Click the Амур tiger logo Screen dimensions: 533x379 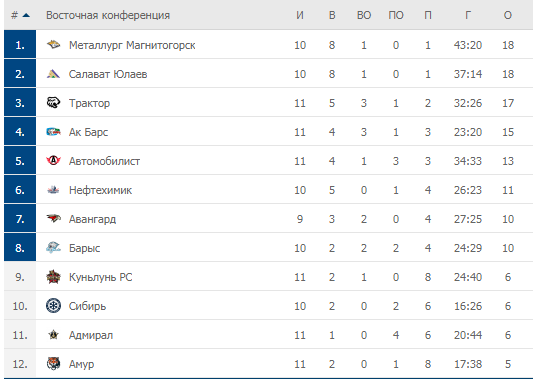point(53,364)
